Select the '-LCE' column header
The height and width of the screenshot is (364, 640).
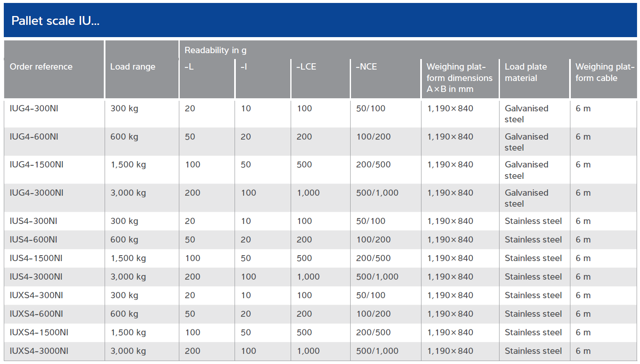coord(306,67)
